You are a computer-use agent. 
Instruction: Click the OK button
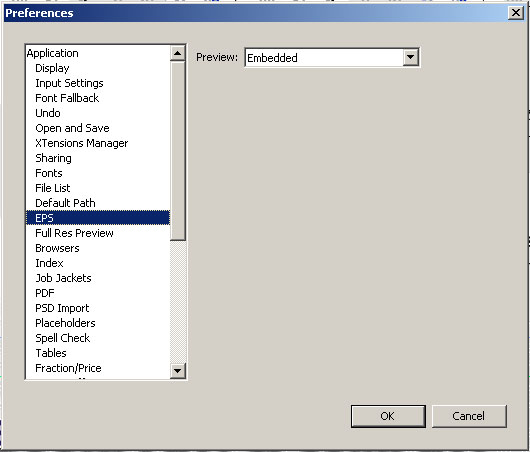click(x=388, y=416)
